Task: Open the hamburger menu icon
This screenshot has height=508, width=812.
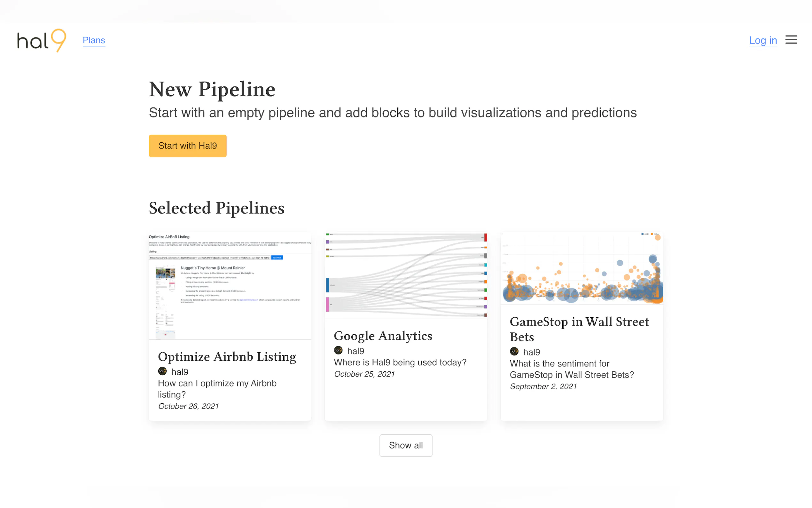Action: click(x=791, y=40)
